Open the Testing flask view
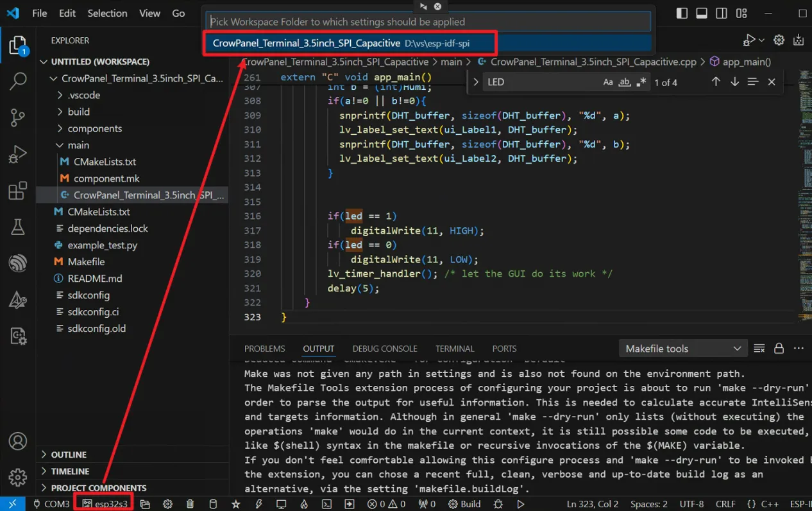 coord(17,227)
